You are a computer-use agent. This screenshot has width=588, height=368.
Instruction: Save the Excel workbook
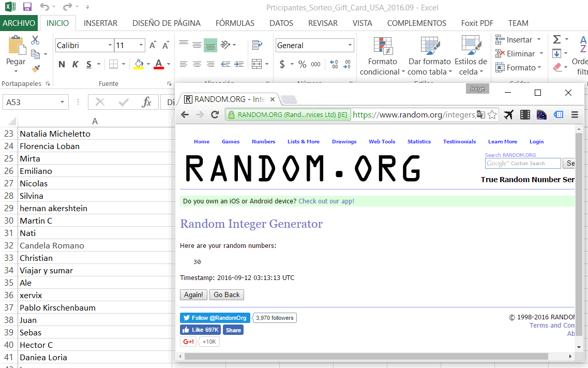(x=27, y=7)
